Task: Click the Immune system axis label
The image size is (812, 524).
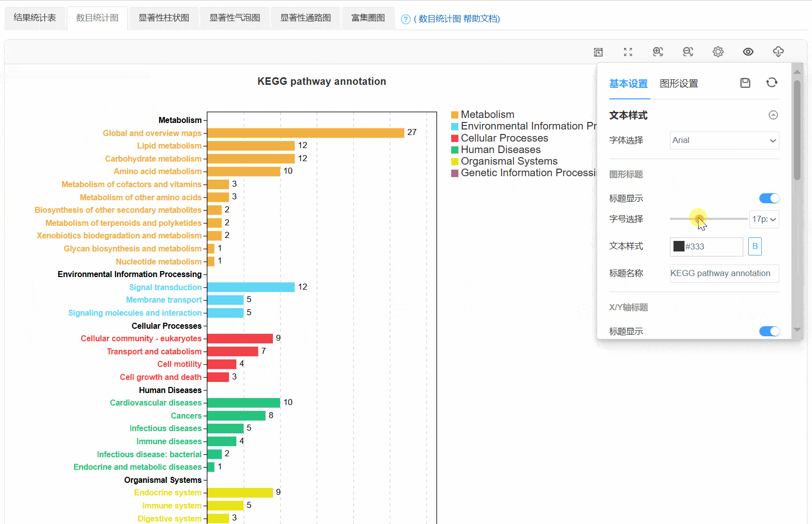Action: click(x=172, y=505)
